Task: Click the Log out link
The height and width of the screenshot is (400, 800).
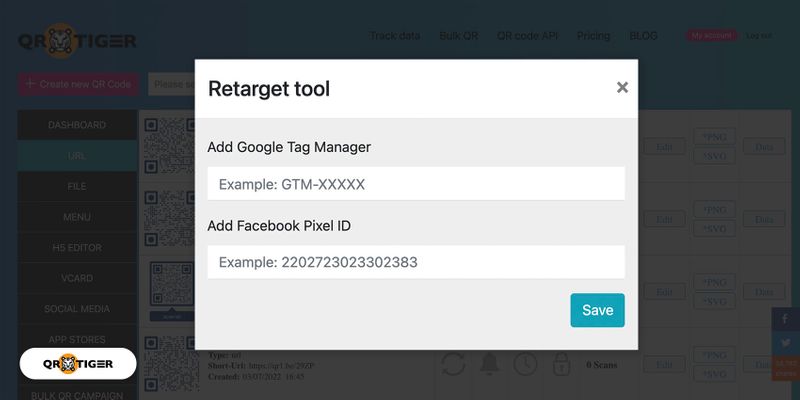Action: 759,36
